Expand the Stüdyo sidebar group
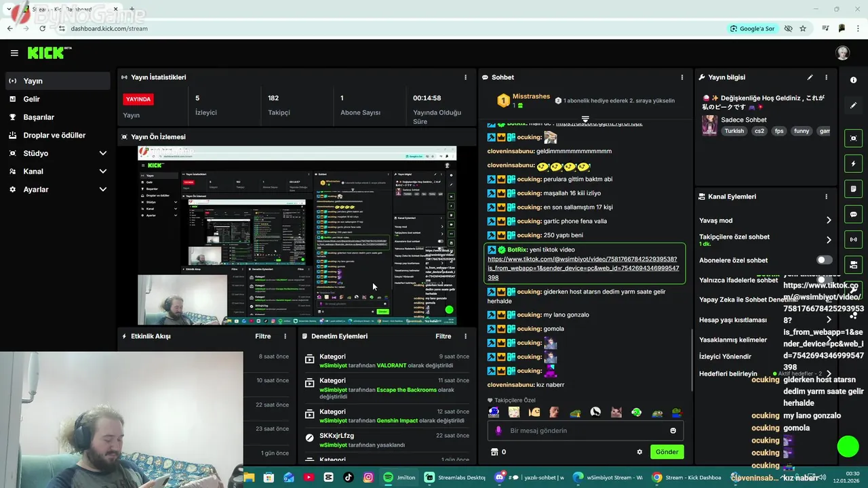This screenshot has height=488, width=868. (x=58, y=153)
